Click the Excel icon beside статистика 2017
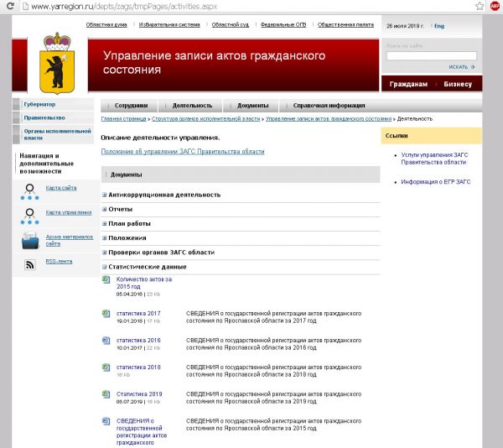Image resolution: width=503 pixels, height=448 pixels. pyautogui.click(x=106, y=314)
